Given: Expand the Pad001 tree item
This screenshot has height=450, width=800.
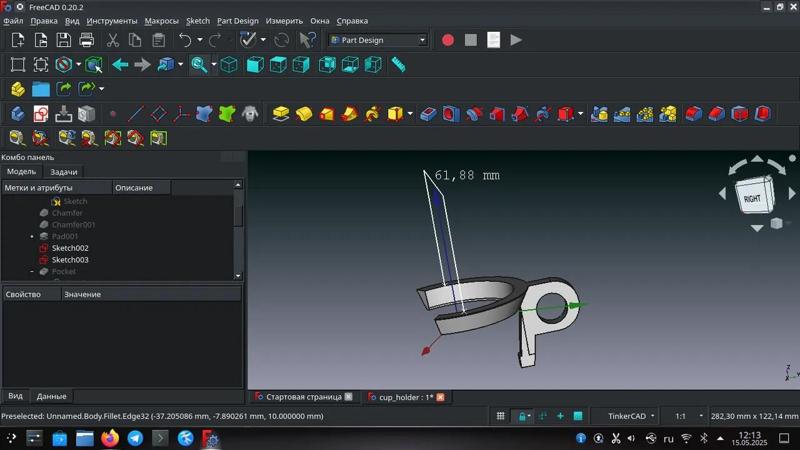Looking at the screenshot, I should pyautogui.click(x=32, y=237).
